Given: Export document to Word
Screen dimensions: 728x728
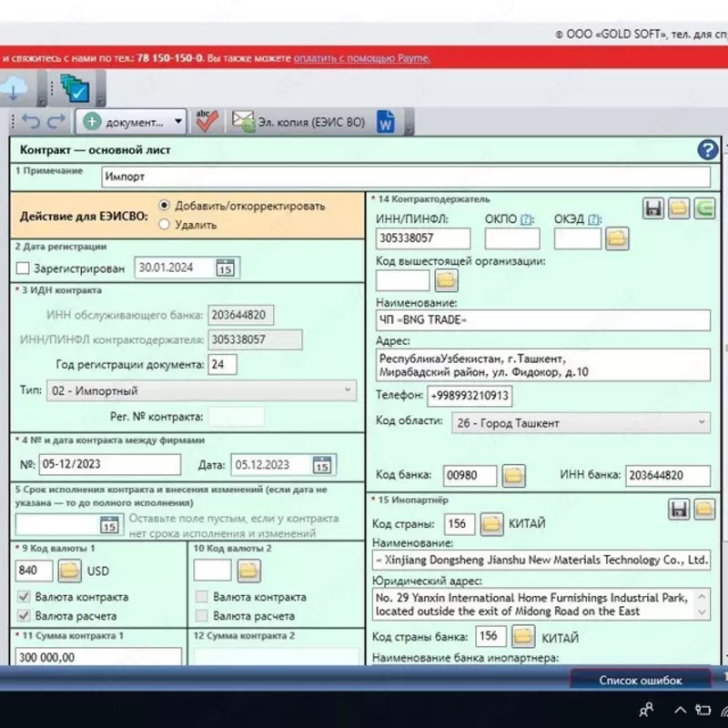Looking at the screenshot, I should click(x=386, y=121).
